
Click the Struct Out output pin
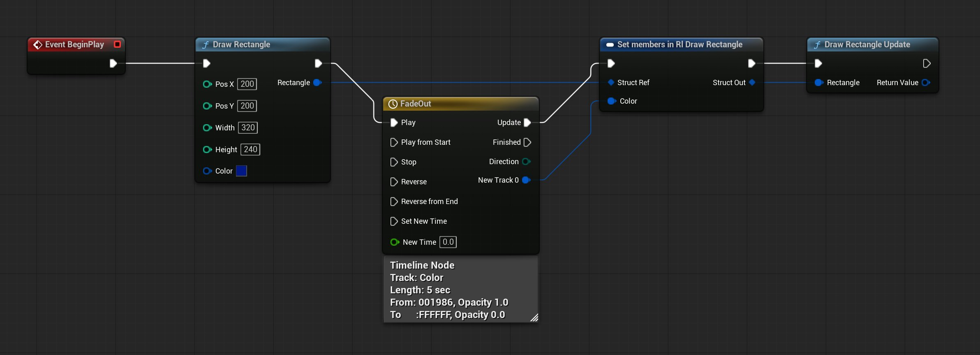tap(752, 82)
